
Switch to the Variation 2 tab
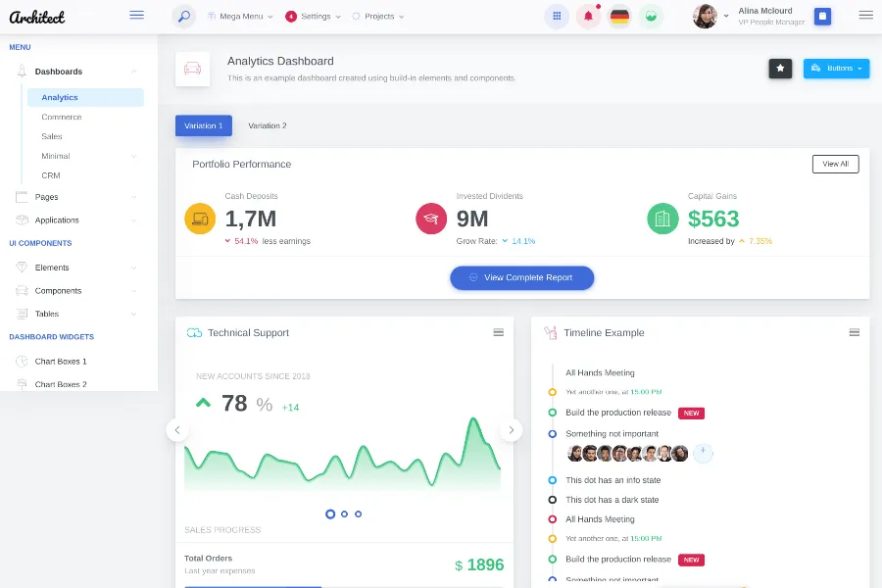[x=268, y=125]
